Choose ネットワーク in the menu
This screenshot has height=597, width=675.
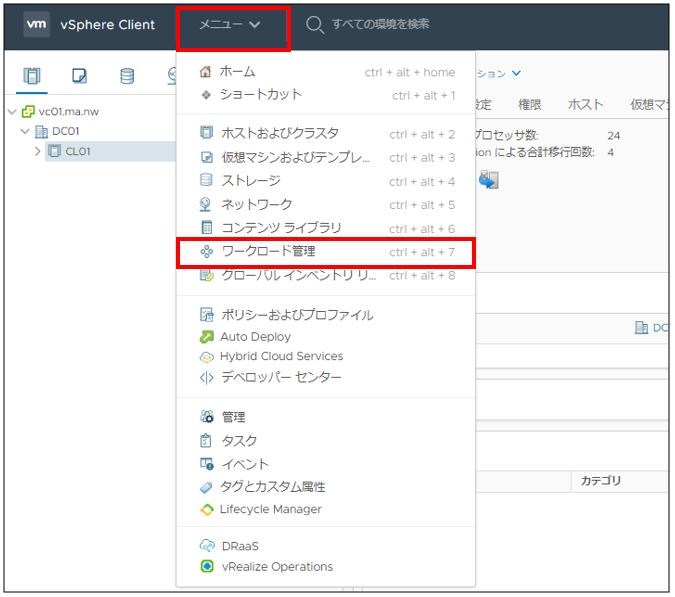(256, 205)
